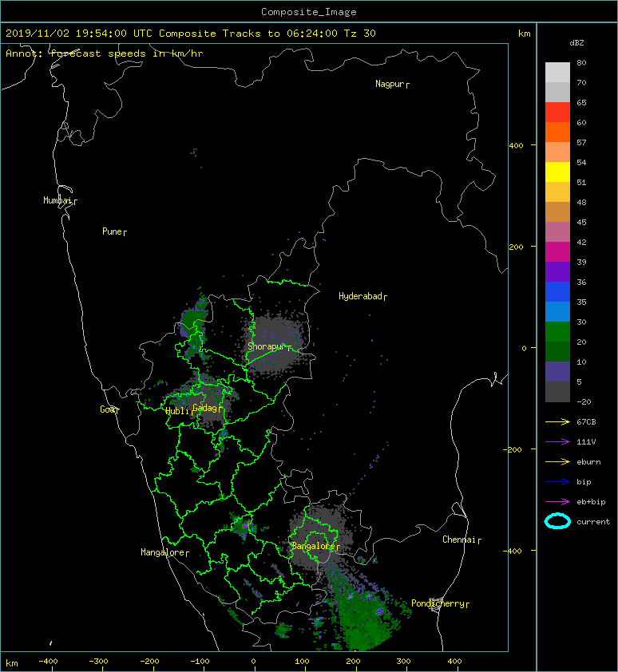The height and width of the screenshot is (672, 618).
Task: Click the Hyderabad city label
Action: click(x=360, y=296)
